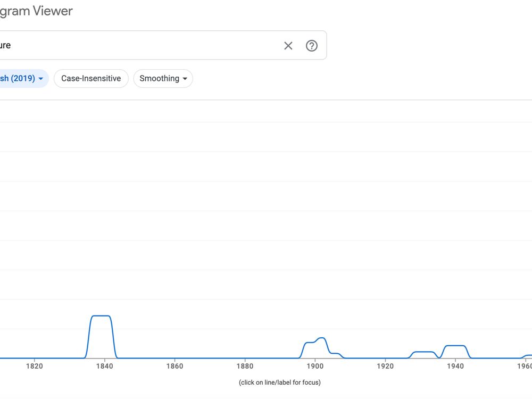Click the 1940 x-axis year label

[x=455, y=366]
